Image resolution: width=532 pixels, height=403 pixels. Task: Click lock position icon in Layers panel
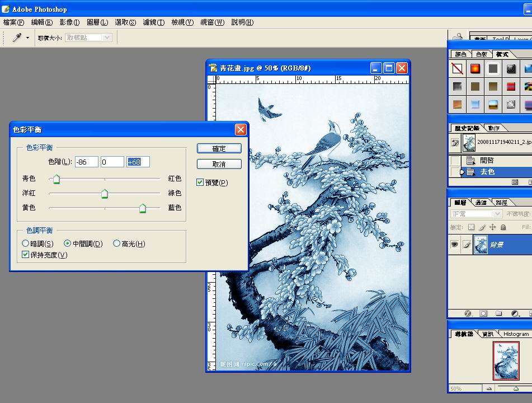pyautogui.click(x=493, y=227)
